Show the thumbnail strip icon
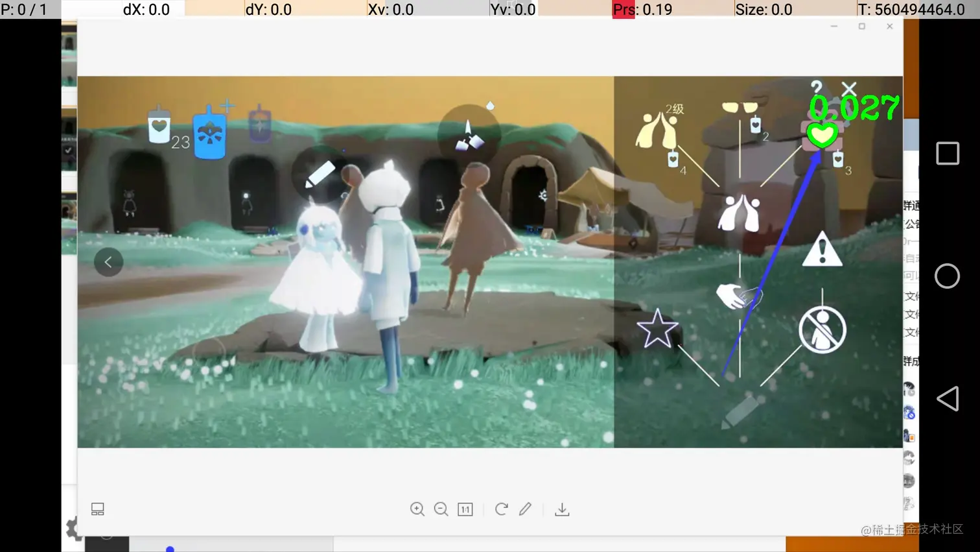The height and width of the screenshot is (552, 980). tap(98, 509)
